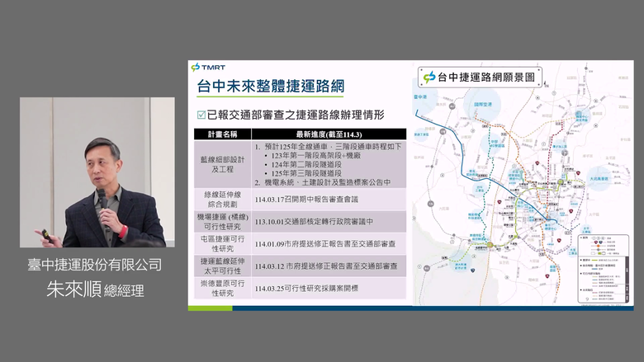Click the title 總經理 beside the name

124,291
